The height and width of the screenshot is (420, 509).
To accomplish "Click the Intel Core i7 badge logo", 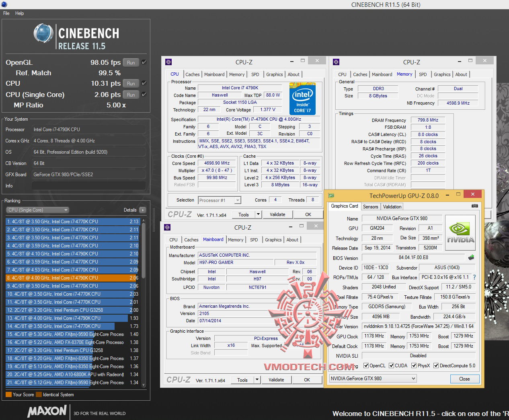I will (x=302, y=99).
